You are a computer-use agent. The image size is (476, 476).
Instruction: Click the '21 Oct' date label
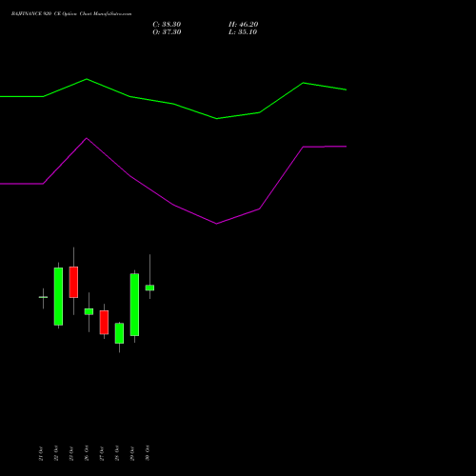(41, 453)
